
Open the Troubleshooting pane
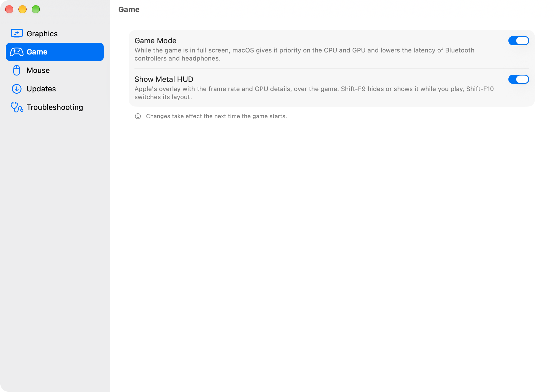coord(55,107)
